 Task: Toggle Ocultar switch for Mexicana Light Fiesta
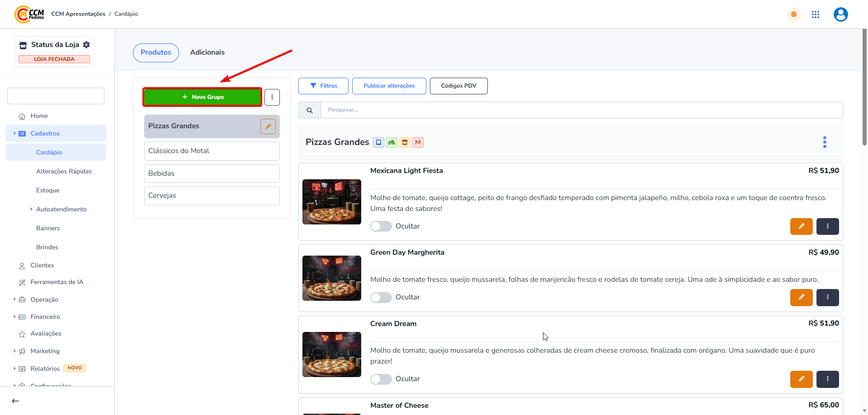click(381, 226)
